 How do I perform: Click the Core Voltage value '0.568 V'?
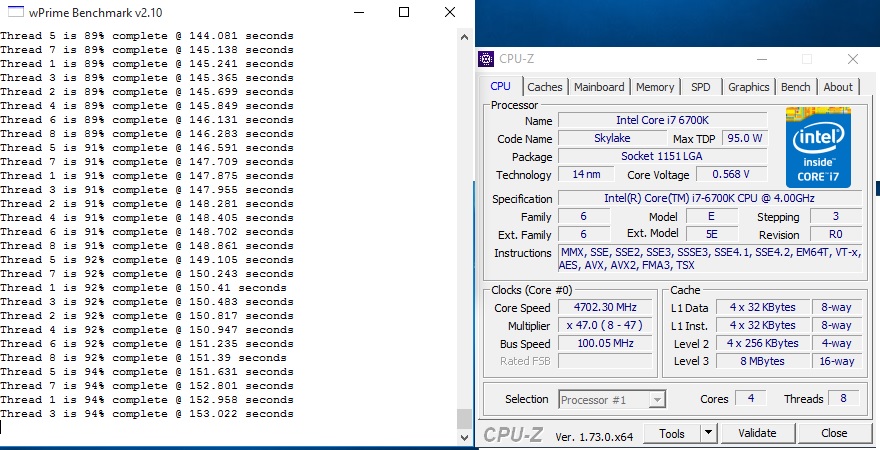731,174
